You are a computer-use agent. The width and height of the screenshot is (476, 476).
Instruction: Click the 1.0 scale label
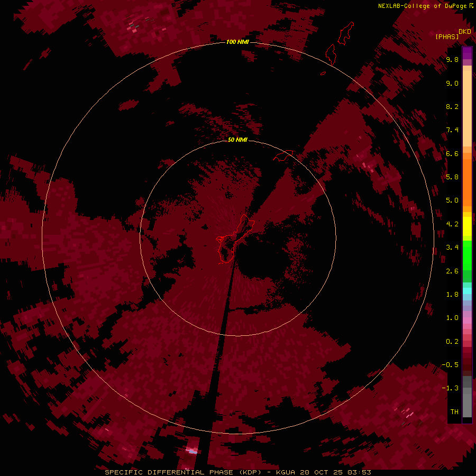(452, 318)
